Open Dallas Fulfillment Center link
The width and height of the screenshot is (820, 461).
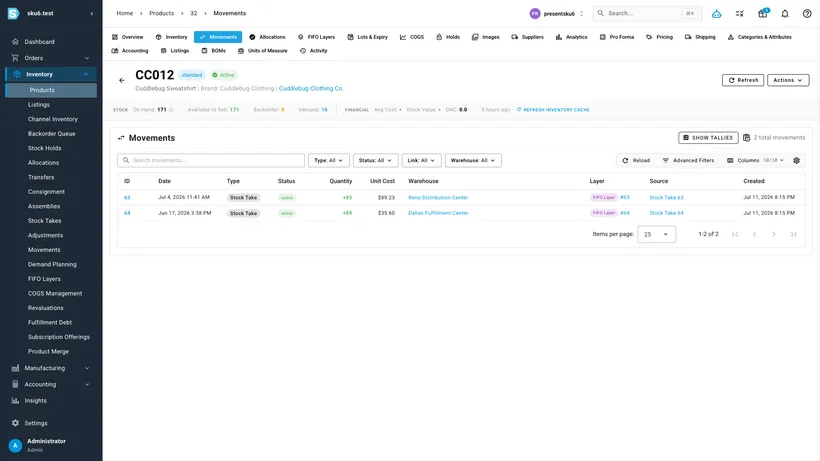438,213
